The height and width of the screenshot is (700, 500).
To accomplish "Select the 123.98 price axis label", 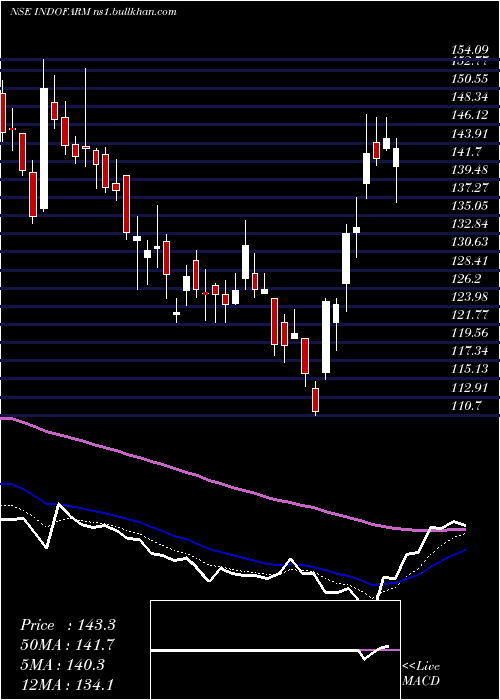I will tap(470, 296).
